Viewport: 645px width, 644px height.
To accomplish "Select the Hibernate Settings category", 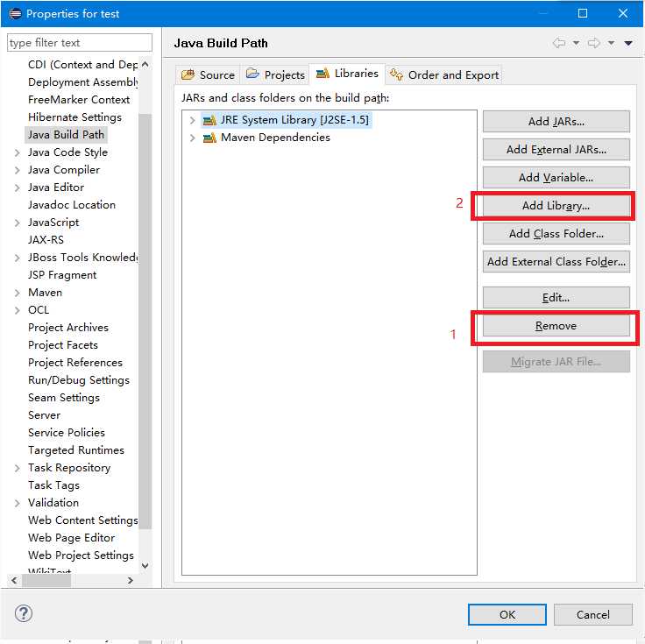I will pos(74,117).
